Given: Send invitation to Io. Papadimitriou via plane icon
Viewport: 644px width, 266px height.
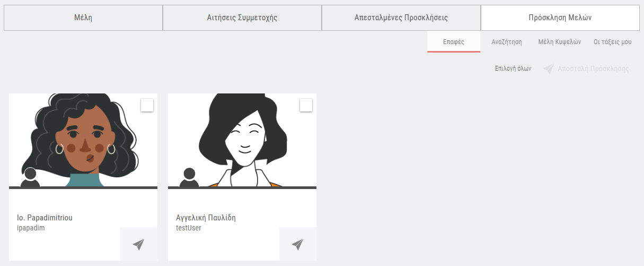Looking at the screenshot, I should coord(138,244).
